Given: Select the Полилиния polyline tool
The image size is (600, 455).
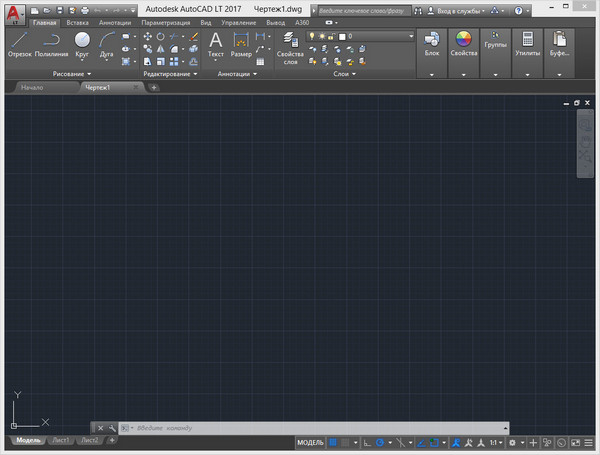Looking at the screenshot, I should (x=51, y=44).
